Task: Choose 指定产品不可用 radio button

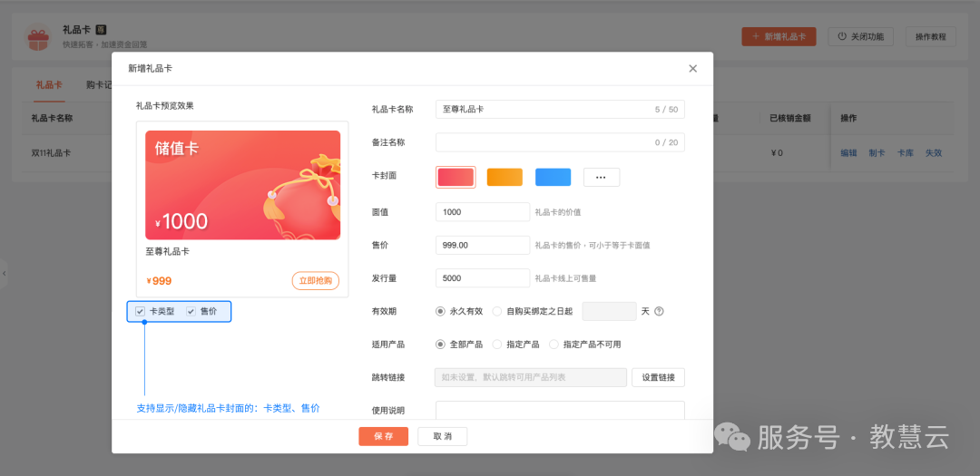Action: (x=554, y=345)
